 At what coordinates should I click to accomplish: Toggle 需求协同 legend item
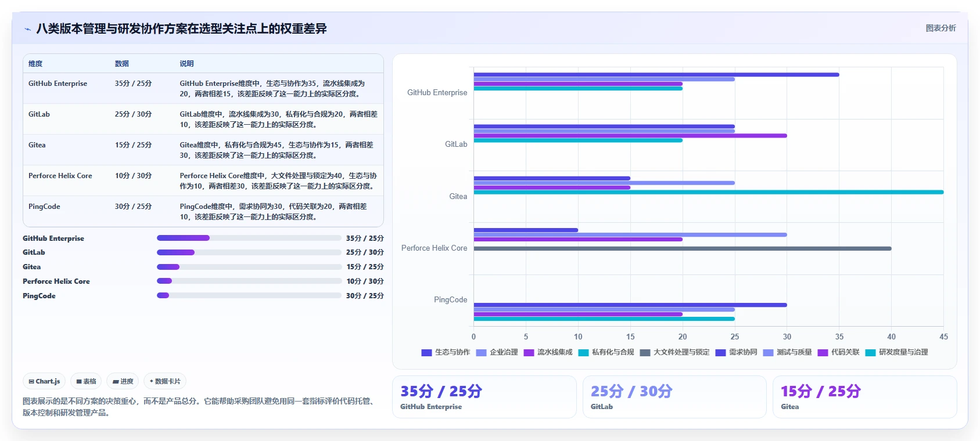[x=736, y=352]
